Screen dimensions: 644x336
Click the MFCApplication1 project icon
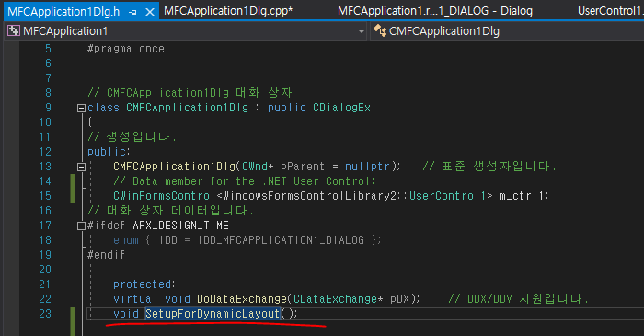[x=14, y=30]
